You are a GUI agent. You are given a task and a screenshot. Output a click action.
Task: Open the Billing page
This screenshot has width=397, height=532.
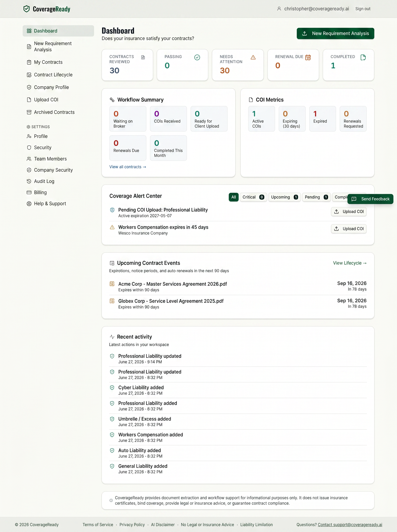coord(58,192)
